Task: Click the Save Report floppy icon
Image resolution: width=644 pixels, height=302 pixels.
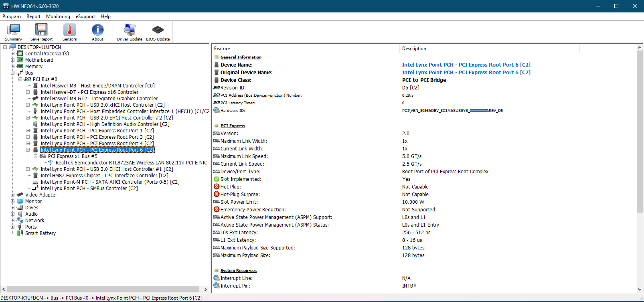Action: click(x=41, y=30)
